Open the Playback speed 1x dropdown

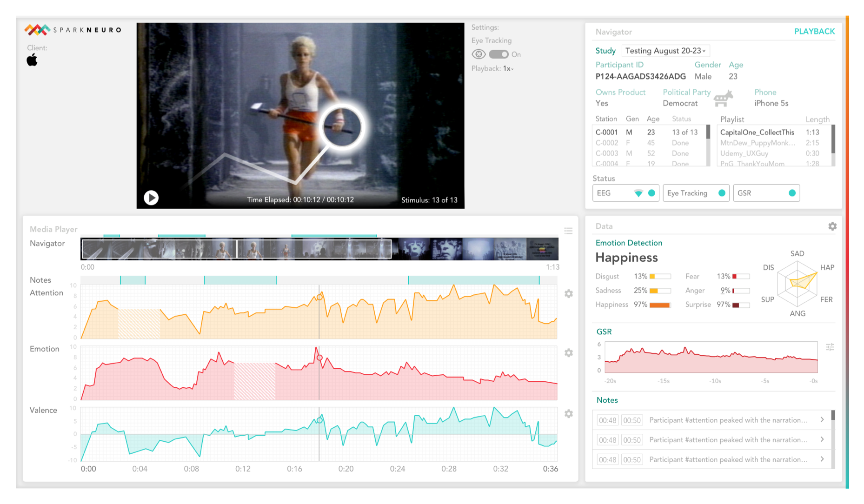pos(508,68)
